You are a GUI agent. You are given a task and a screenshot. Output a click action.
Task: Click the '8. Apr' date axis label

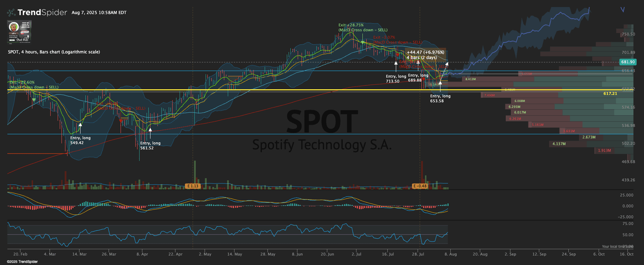pos(142,254)
